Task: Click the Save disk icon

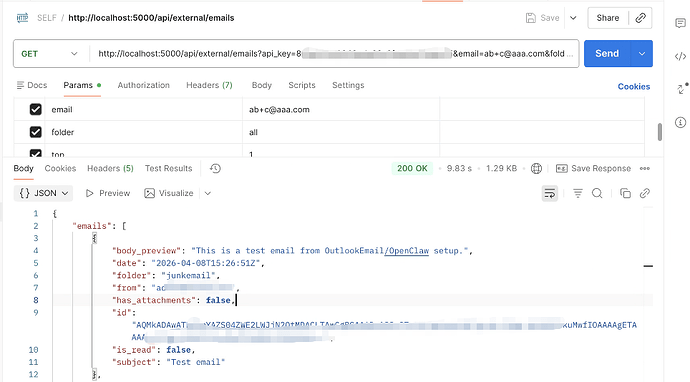Action: point(531,18)
